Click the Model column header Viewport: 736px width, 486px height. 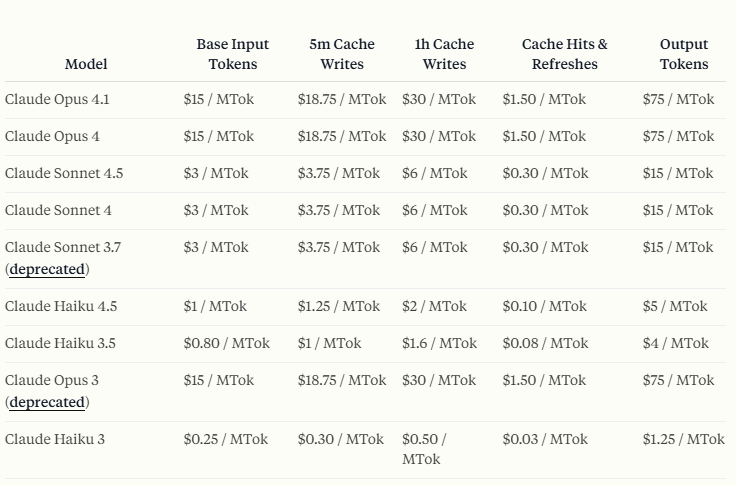[86, 64]
